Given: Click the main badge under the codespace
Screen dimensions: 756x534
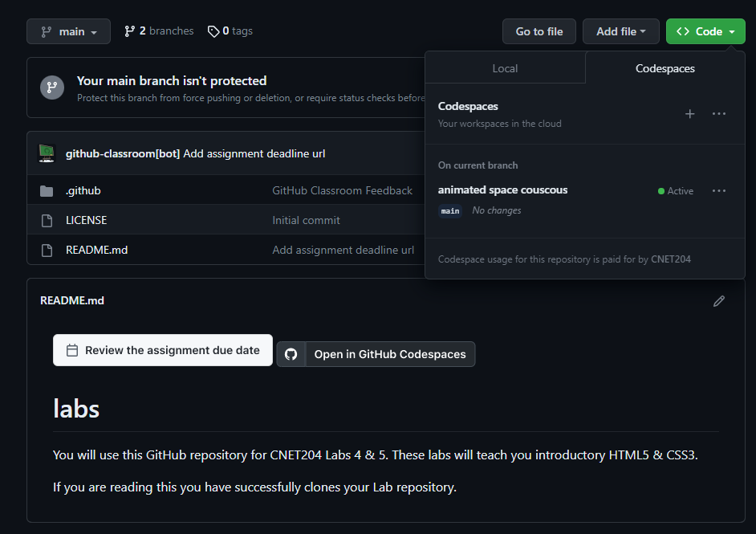Looking at the screenshot, I should pos(449,210).
